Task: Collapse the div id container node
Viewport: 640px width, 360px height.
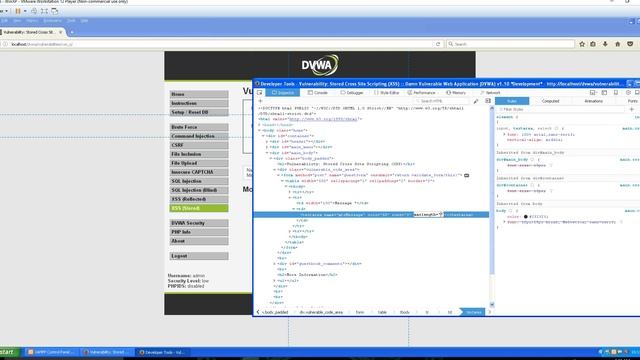Action: (263, 136)
